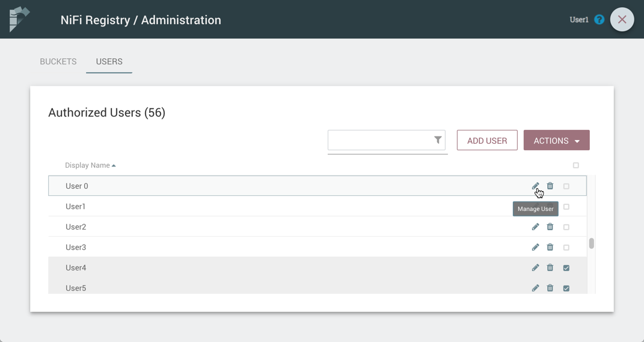The width and height of the screenshot is (644, 342).
Task: Tick the checkbox for User2
Action: 566,227
